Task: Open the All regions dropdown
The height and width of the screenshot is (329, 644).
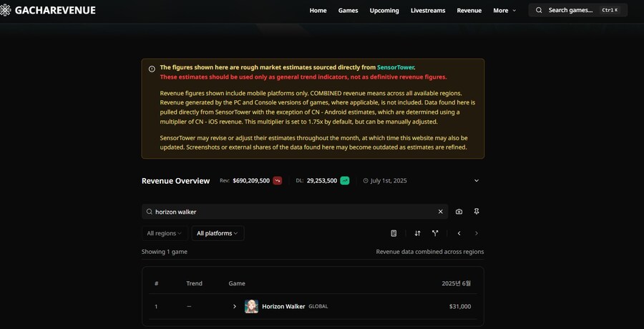Action: click(165, 233)
